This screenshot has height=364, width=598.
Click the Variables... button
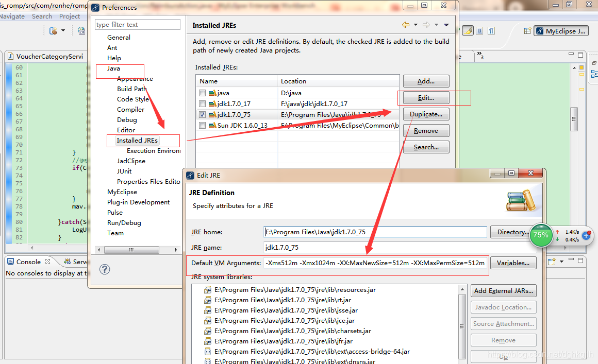[513, 263]
